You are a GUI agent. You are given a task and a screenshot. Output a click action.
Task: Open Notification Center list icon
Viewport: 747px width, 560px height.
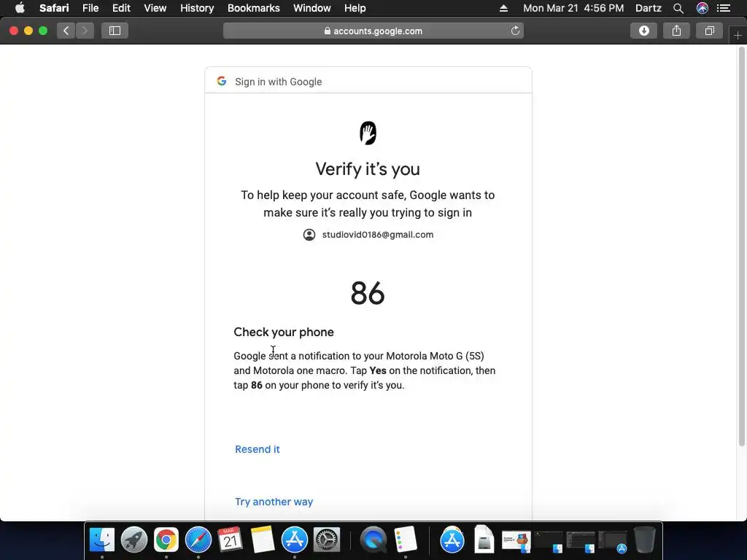coord(724,8)
